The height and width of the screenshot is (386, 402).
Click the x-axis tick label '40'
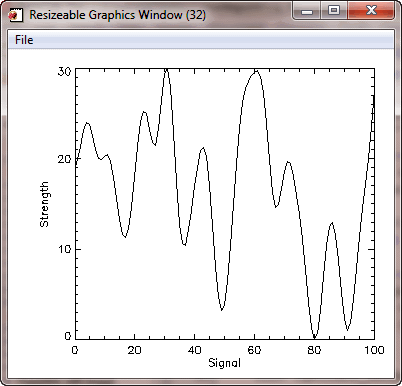(194, 350)
